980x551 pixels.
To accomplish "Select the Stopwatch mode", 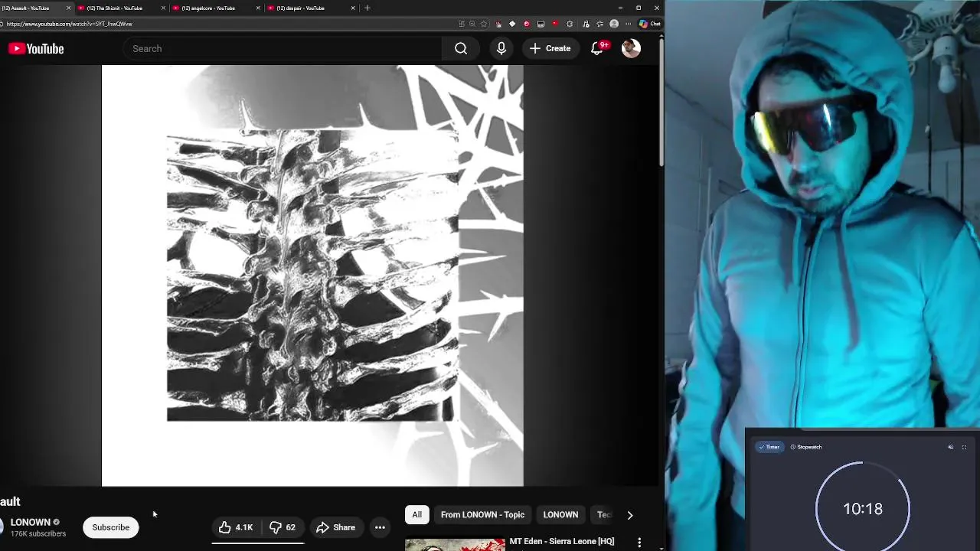I will pyautogui.click(x=805, y=447).
